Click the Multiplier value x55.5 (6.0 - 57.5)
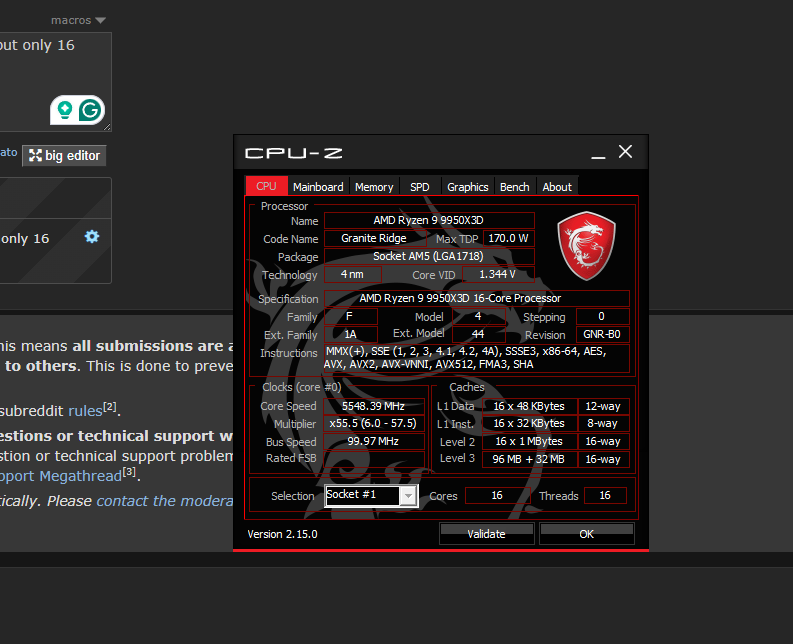This screenshot has height=644, width=793. point(374,423)
